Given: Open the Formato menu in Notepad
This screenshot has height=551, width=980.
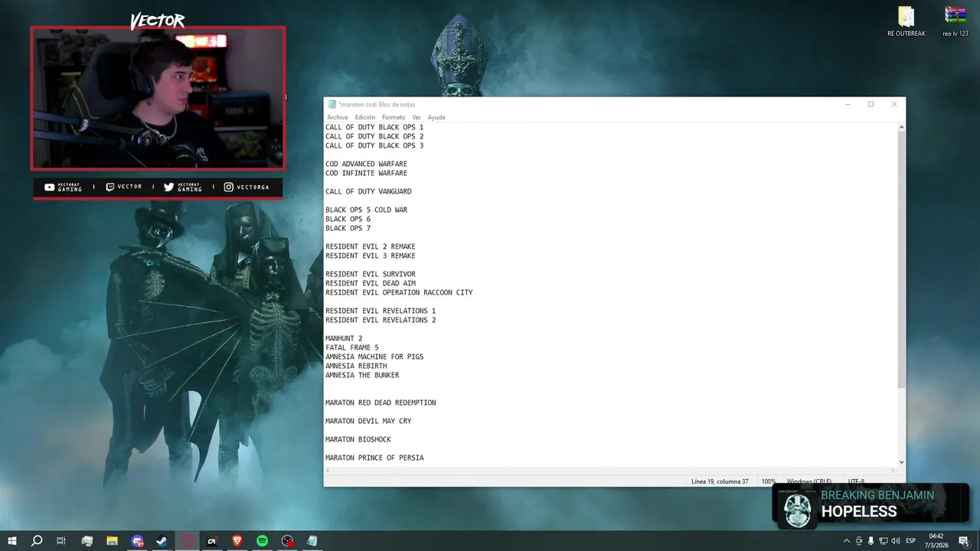Looking at the screenshot, I should pyautogui.click(x=394, y=117).
